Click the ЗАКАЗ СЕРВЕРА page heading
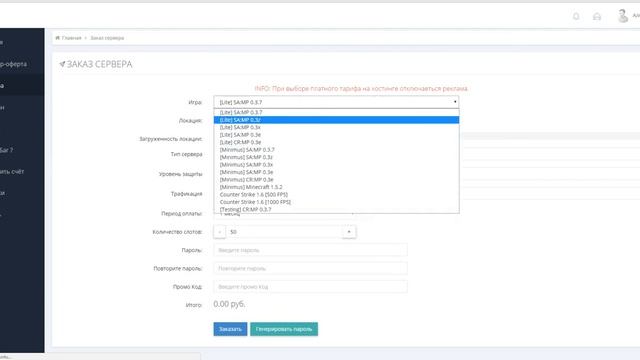640x360 pixels. tap(99, 64)
